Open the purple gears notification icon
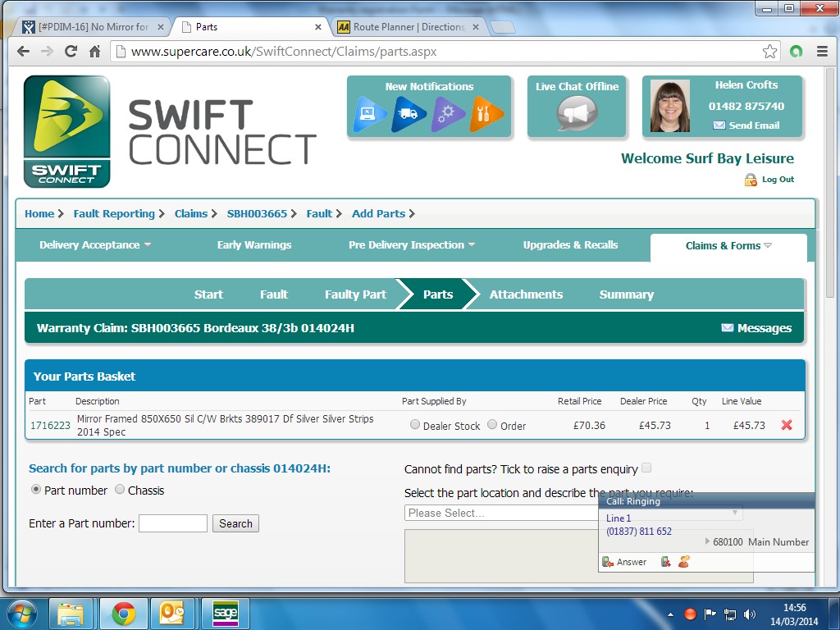The height and width of the screenshot is (630, 840). [448, 113]
